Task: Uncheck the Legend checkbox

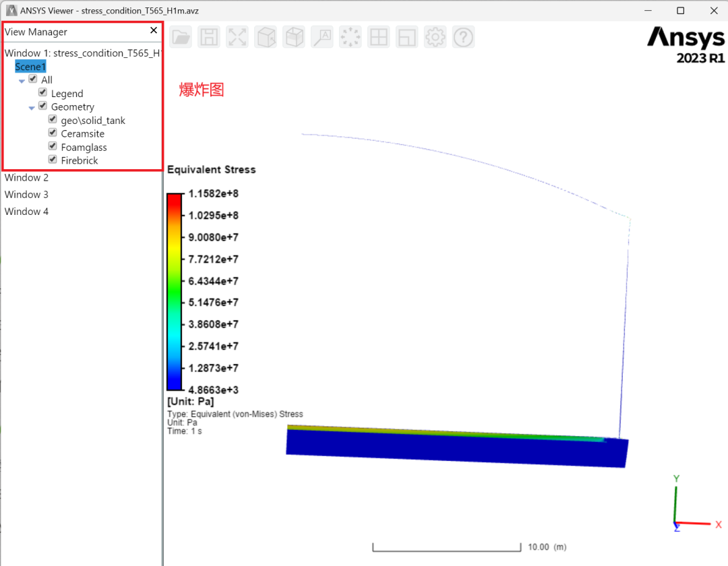Action: click(x=42, y=93)
